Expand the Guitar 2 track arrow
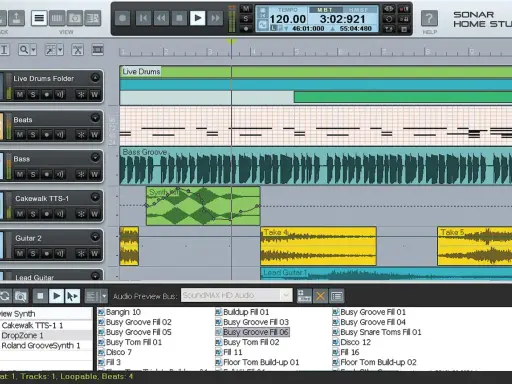 95,237
